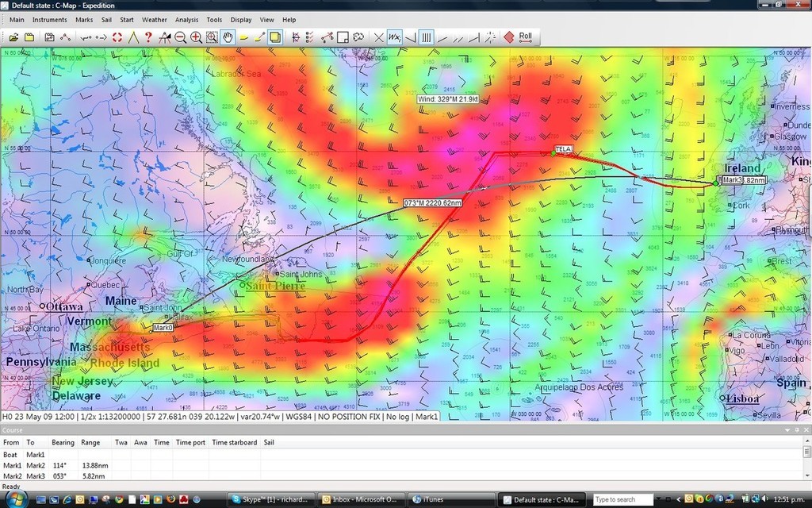Click the yellow marker highlighter icon
Screen dimensions: 812x508
(x=243, y=37)
